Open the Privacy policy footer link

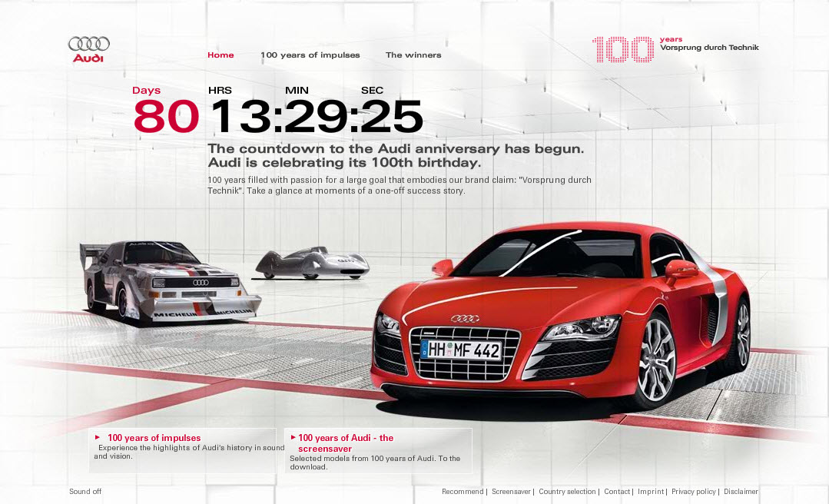point(694,491)
